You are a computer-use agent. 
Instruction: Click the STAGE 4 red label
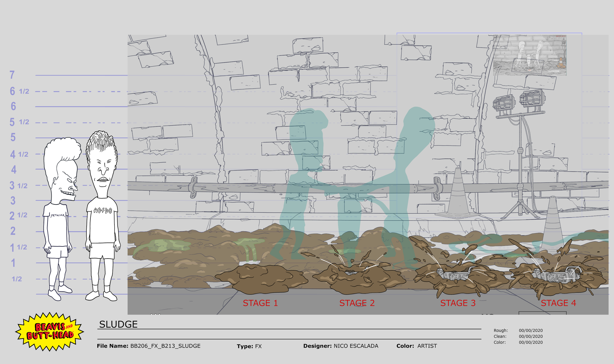558,303
